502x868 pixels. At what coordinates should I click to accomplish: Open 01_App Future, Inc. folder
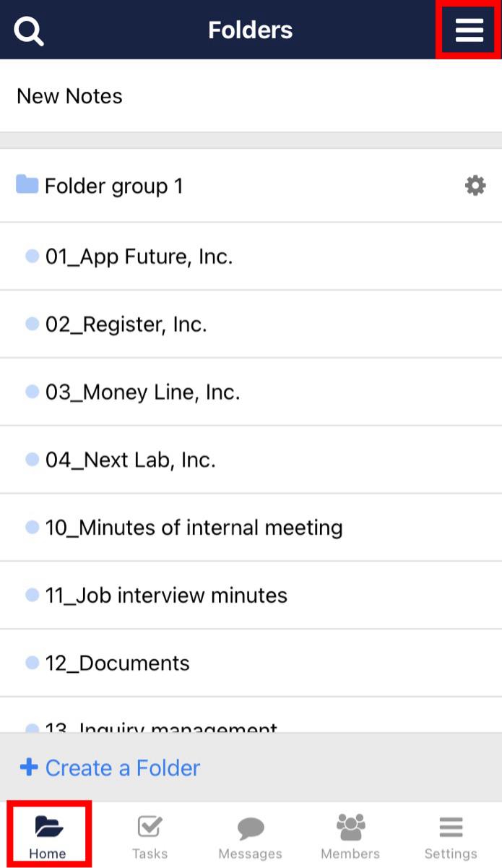click(x=139, y=257)
